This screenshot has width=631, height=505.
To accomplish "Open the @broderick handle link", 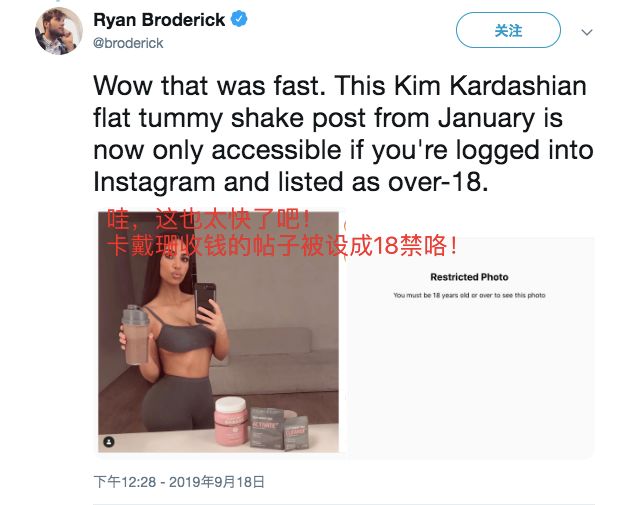I will (x=128, y=43).
